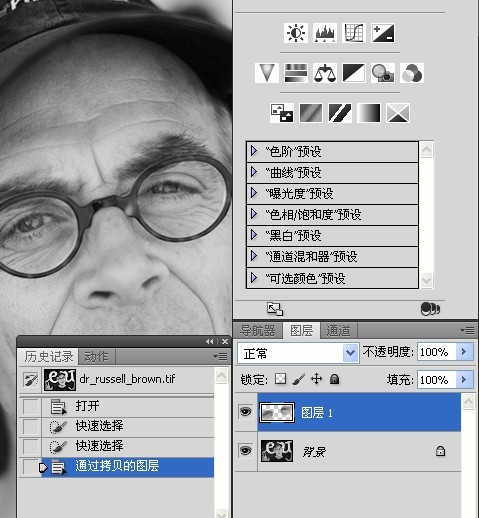Collapse the History panel to icons
The height and width of the screenshot is (518, 479).
click(x=210, y=341)
